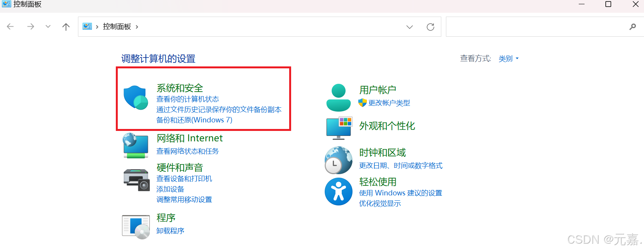Open 网络和 Internet category link
Viewport: 644px width, 251px height.
pyautogui.click(x=190, y=138)
